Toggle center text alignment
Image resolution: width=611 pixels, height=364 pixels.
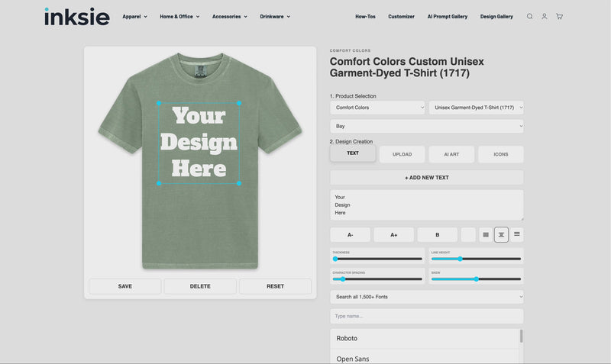501,235
